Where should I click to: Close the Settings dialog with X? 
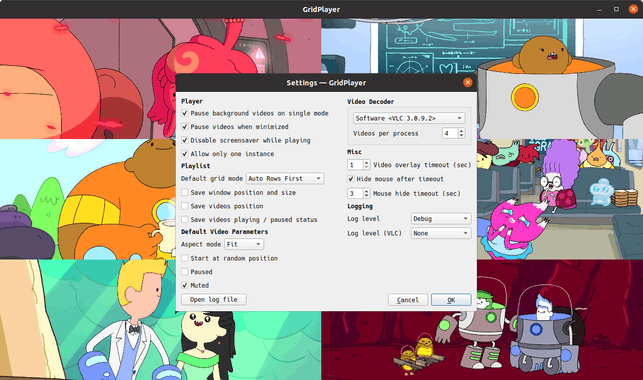tap(467, 82)
